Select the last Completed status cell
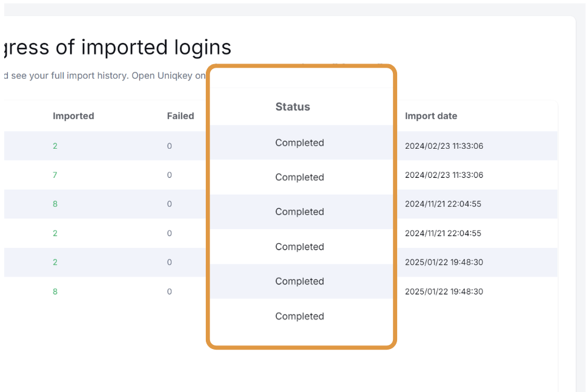The width and height of the screenshot is (586, 392). (300, 316)
